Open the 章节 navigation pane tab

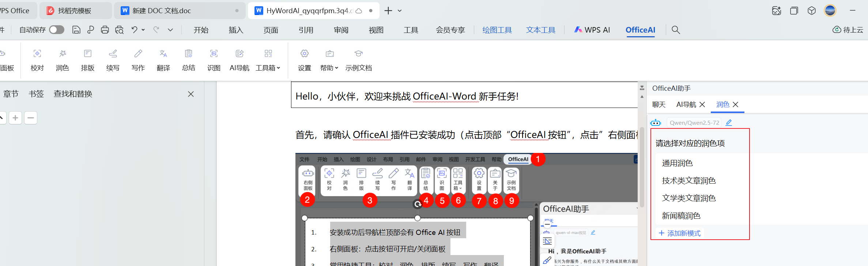tap(11, 94)
